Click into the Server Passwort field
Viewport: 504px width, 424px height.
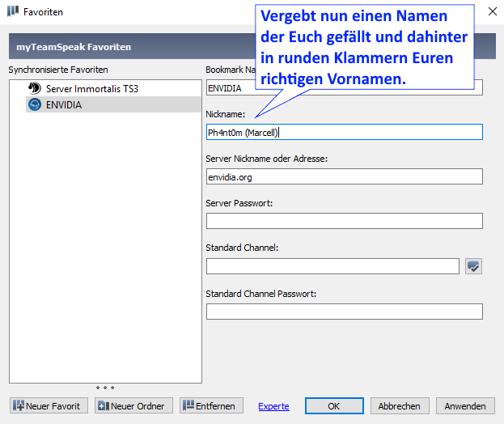point(344,221)
